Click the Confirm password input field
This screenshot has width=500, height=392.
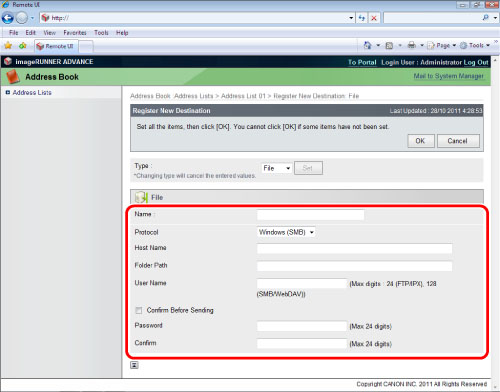pos(302,344)
